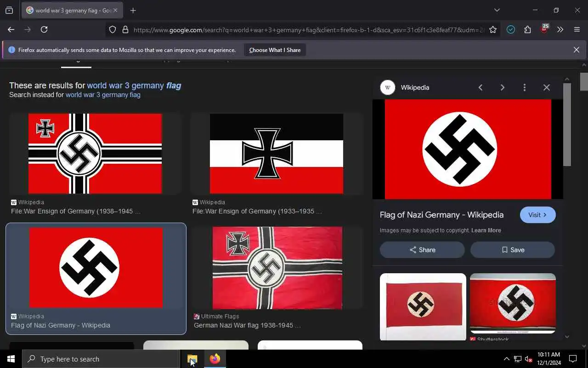Click the Wikipedia source name in preview panel
The width and height of the screenshot is (588, 368).
pyautogui.click(x=415, y=87)
